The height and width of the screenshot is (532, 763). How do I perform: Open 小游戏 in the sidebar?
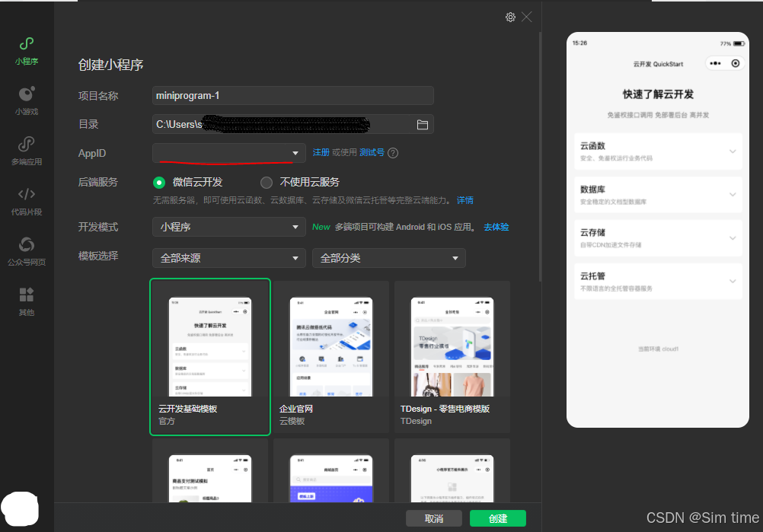[x=27, y=101]
